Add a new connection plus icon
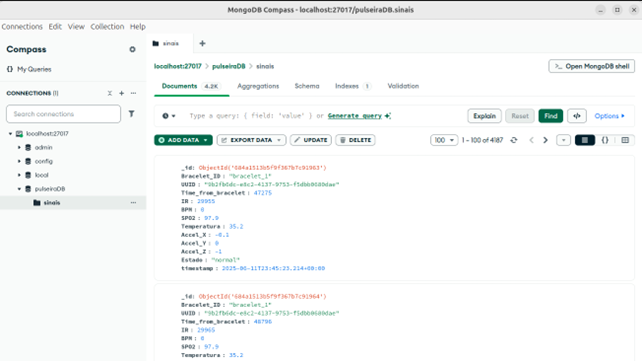The width and height of the screenshot is (642, 361). point(122,93)
